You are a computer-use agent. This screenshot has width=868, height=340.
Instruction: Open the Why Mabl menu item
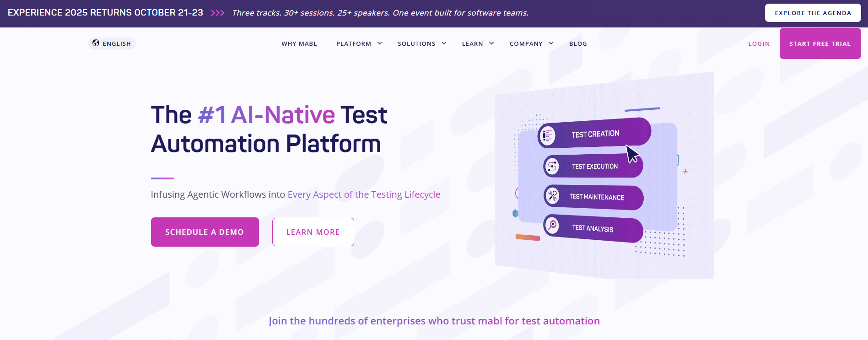click(299, 43)
